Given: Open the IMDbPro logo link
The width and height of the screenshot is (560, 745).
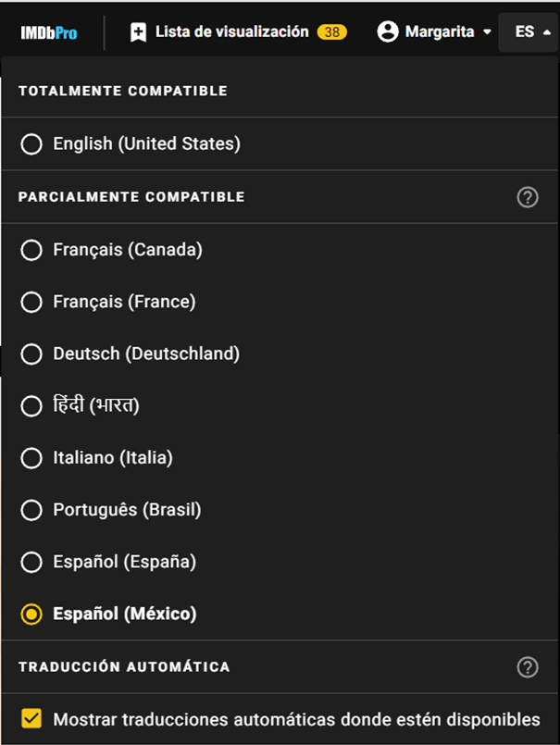Looking at the screenshot, I should click(x=49, y=32).
